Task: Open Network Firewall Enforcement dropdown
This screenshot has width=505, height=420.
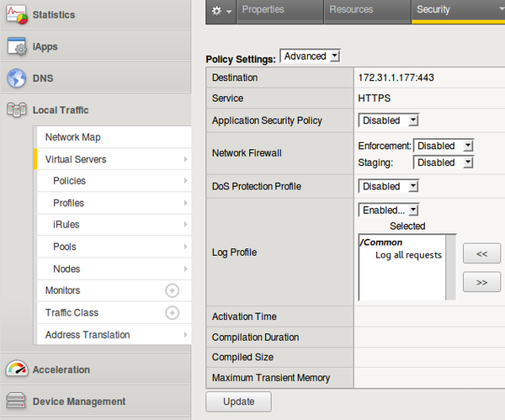Action: click(444, 146)
